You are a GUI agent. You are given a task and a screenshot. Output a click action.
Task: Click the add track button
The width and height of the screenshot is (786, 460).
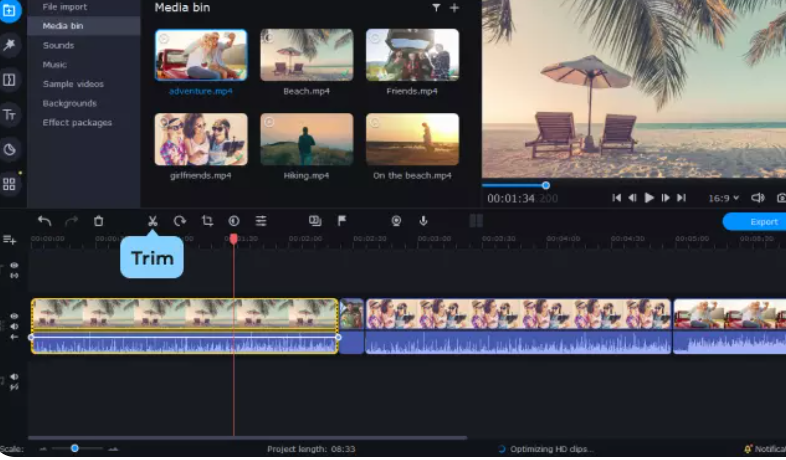(x=10, y=240)
